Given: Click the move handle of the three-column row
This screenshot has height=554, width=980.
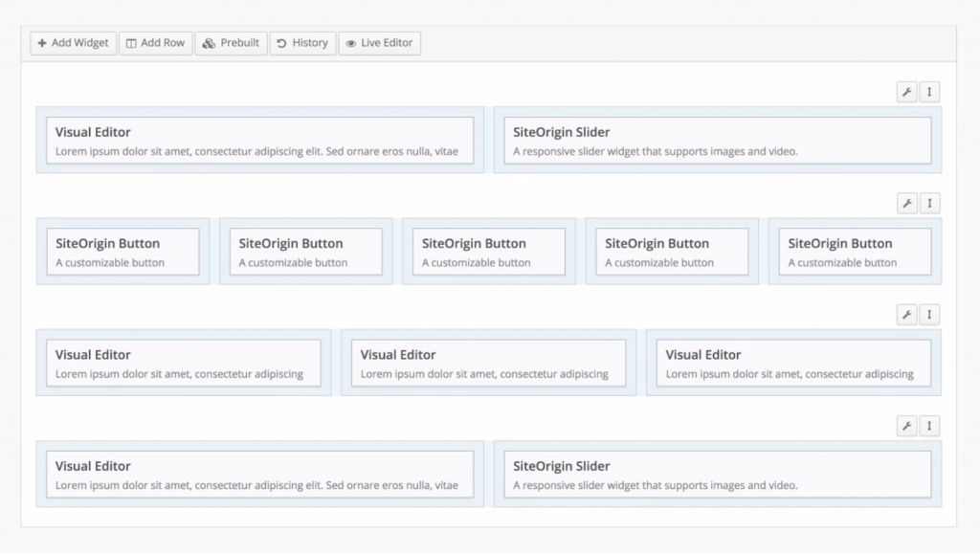Looking at the screenshot, I should [929, 315].
